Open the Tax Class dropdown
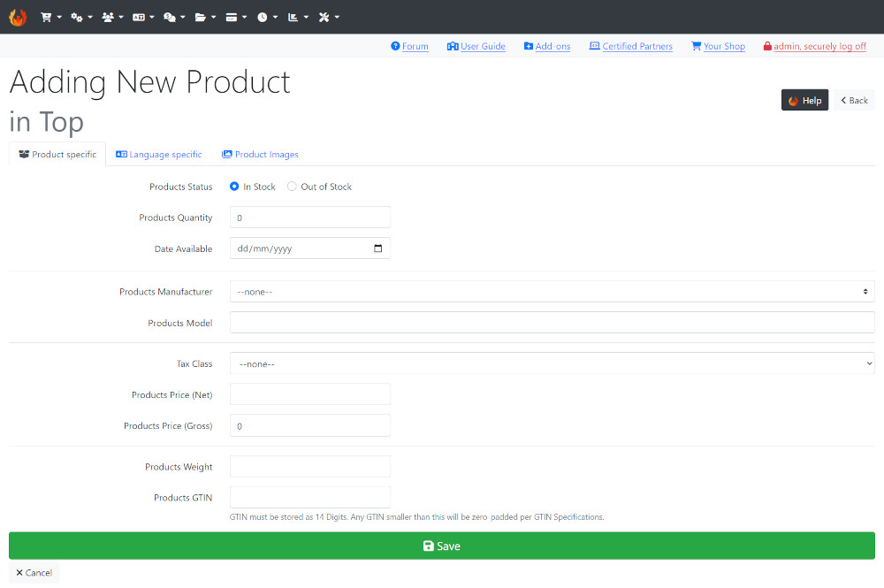884x588 pixels. tap(552, 363)
